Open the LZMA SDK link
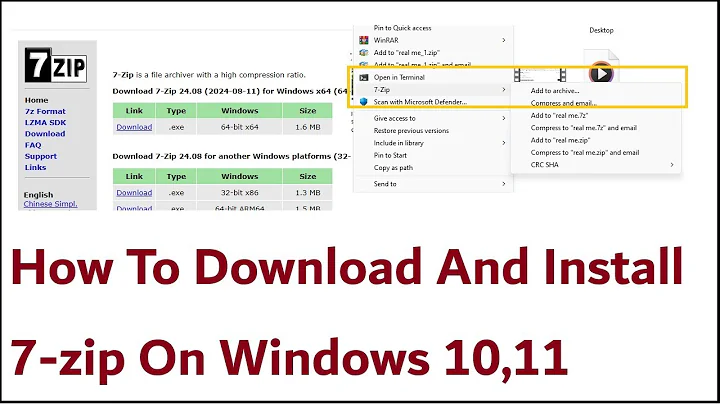 45,123
